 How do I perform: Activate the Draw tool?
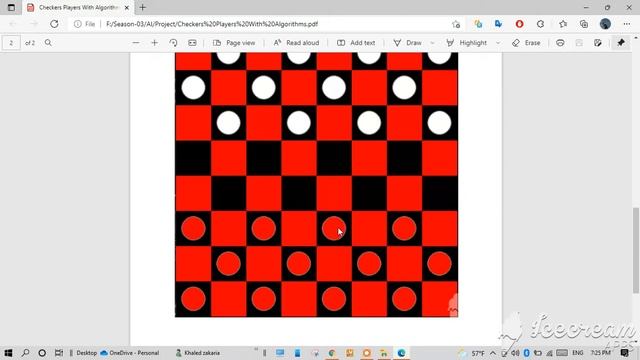coord(407,43)
